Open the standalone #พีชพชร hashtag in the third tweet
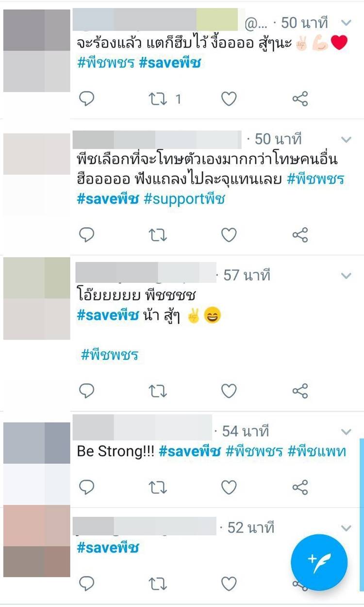Screen dimensions: 364x607 click(110, 355)
